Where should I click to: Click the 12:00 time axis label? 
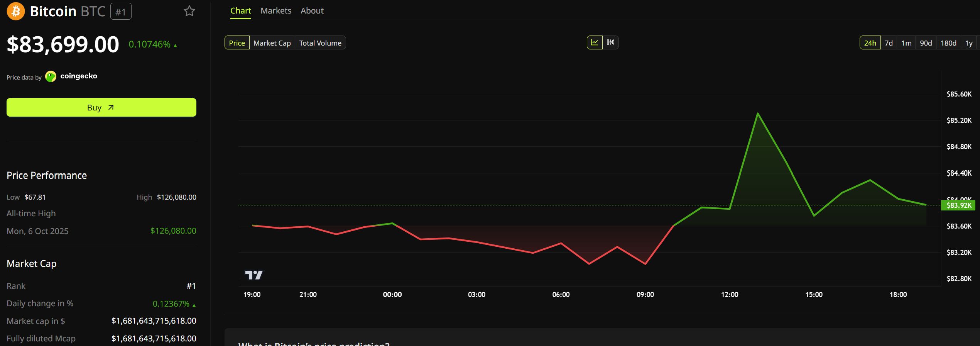(730, 295)
